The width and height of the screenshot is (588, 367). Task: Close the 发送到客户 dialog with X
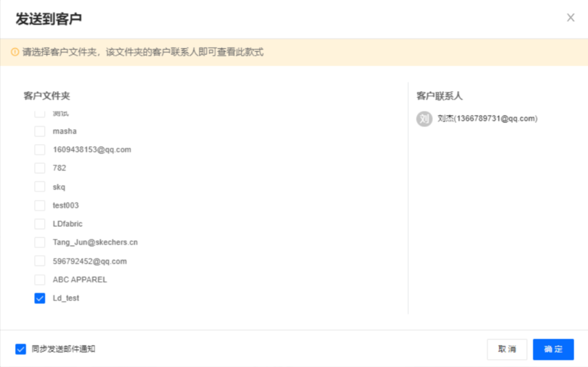(570, 18)
